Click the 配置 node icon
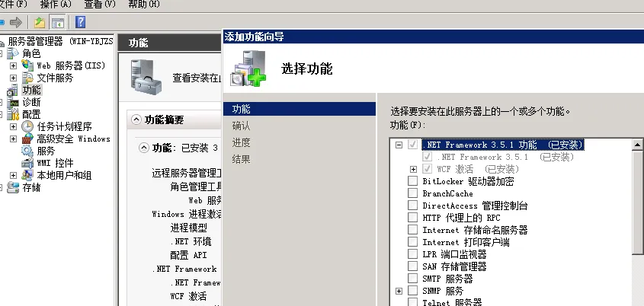Viewport: 644px width, 306px height. pos(14,114)
